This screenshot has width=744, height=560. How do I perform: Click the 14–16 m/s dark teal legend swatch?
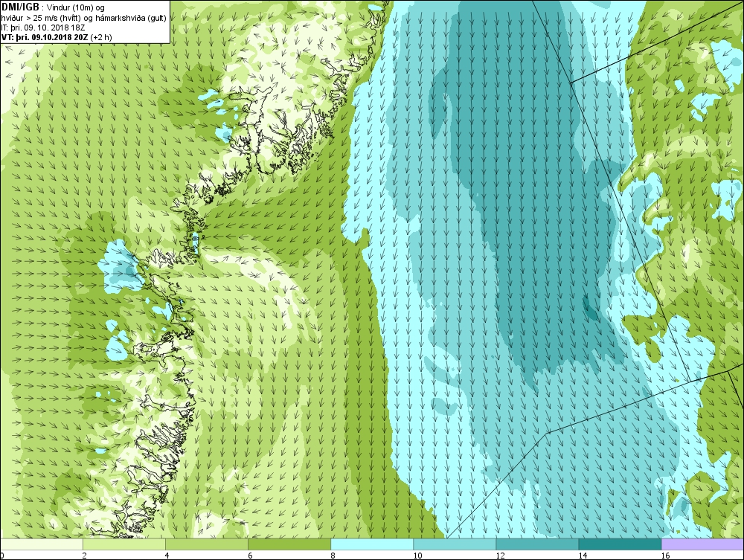point(620,544)
